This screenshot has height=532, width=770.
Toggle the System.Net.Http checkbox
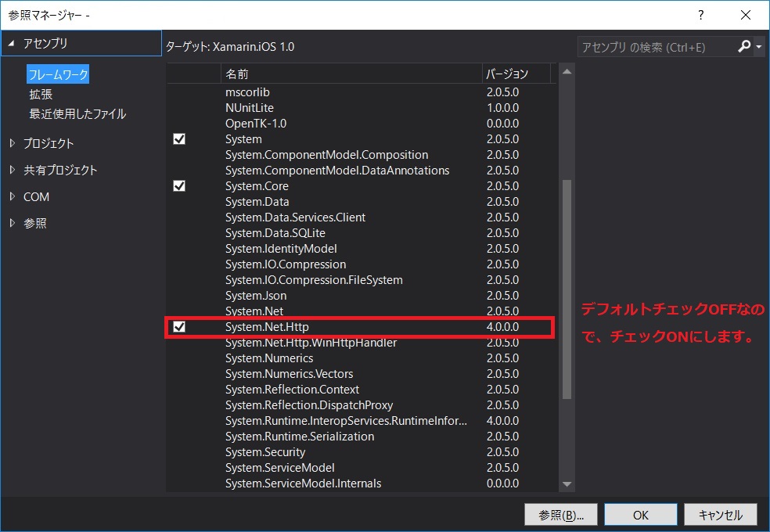[179, 327]
